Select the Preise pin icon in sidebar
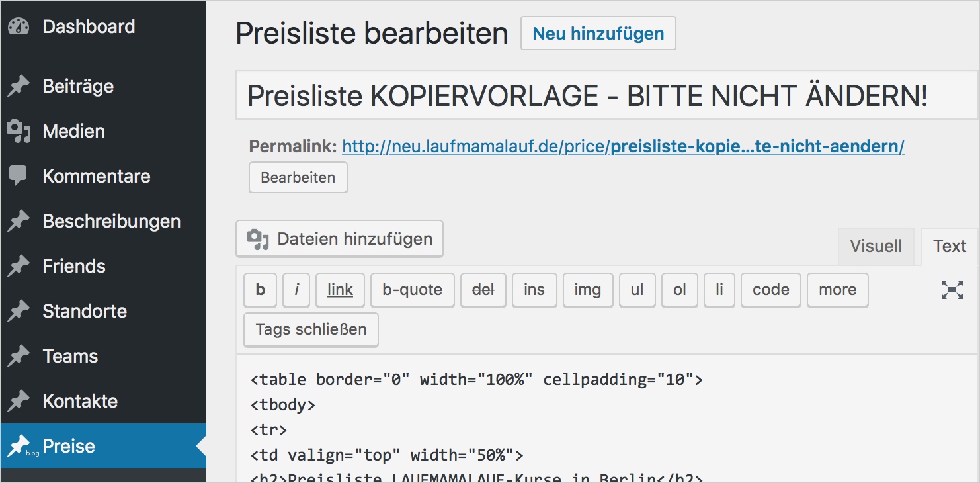The width and height of the screenshot is (980, 483). (20, 445)
